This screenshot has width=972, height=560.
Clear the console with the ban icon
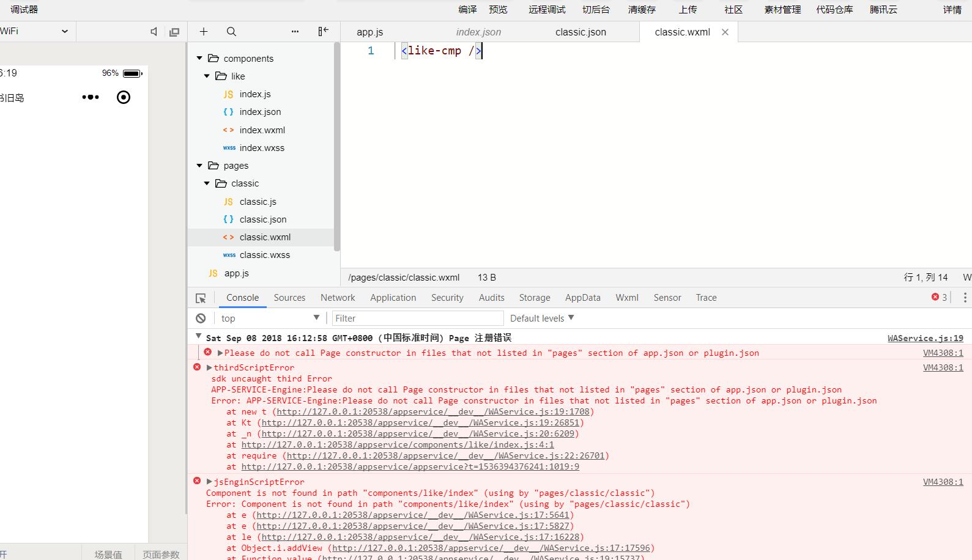(201, 319)
